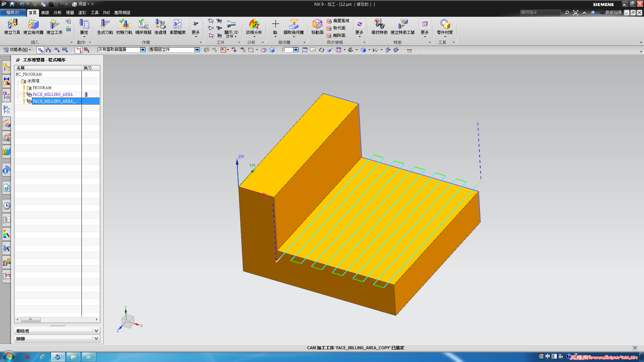Open Post Process (後處理) tool
This screenshot has height=362, width=644.
(x=160, y=26)
